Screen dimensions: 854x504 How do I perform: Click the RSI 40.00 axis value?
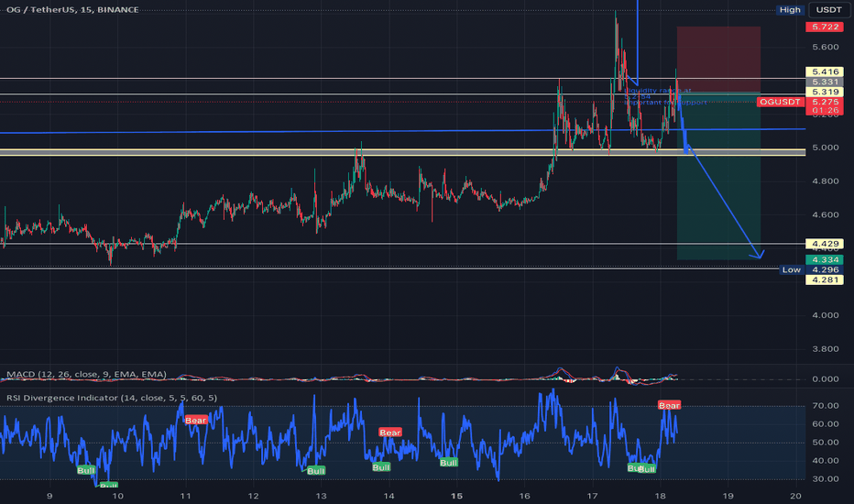click(825, 461)
